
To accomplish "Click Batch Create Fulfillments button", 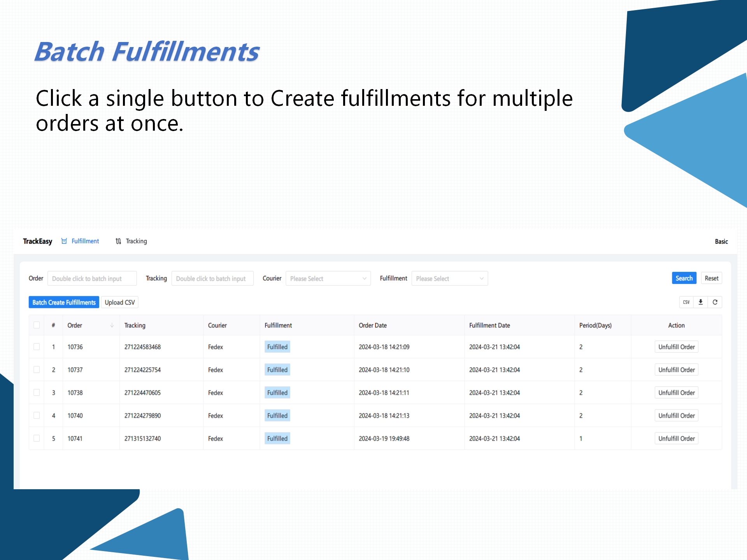I will [x=64, y=302].
